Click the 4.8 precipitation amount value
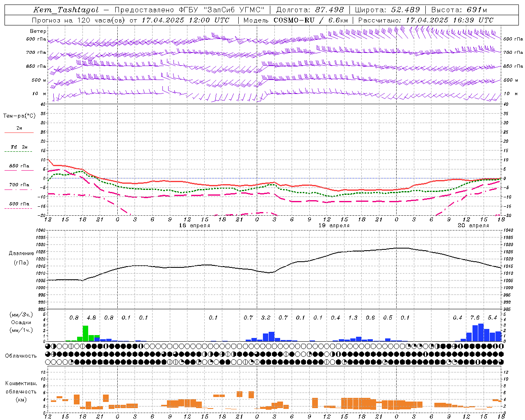Viewport: 525px width, 420px height. tap(91, 318)
